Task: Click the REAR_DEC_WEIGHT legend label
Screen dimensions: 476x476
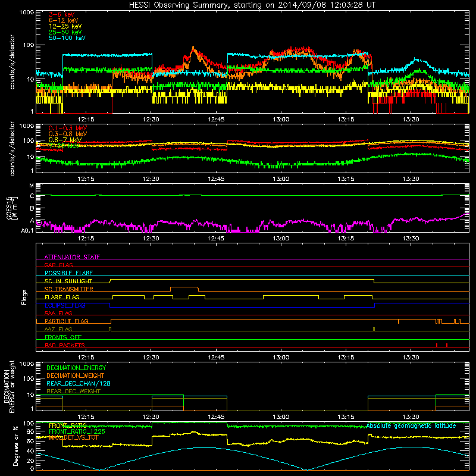Action: coord(73,392)
